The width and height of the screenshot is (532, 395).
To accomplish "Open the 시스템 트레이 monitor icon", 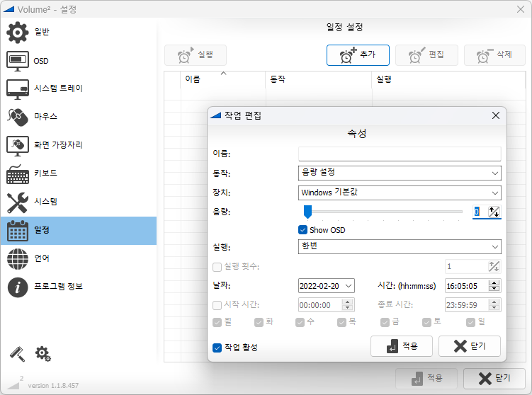I will click(x=17, y=89).
